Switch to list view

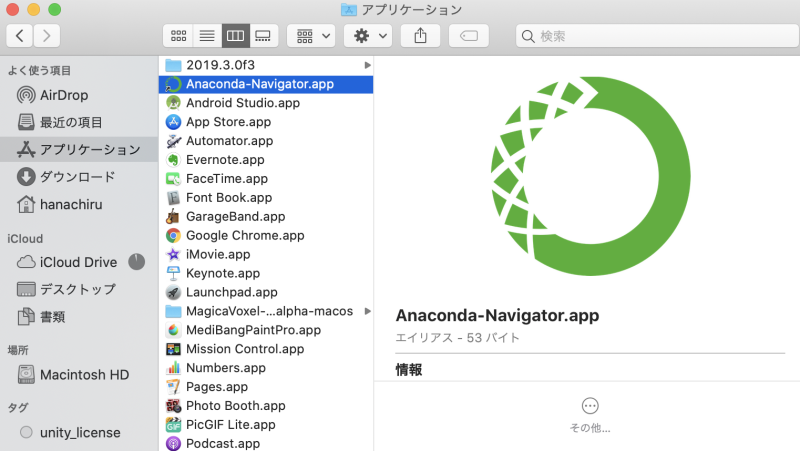point(207,36)
